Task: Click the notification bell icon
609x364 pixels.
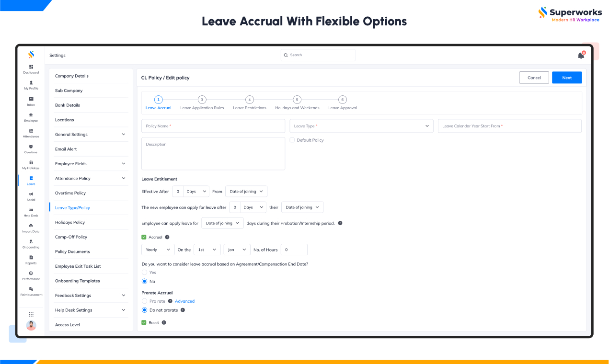Action: [x=581, y=56]
